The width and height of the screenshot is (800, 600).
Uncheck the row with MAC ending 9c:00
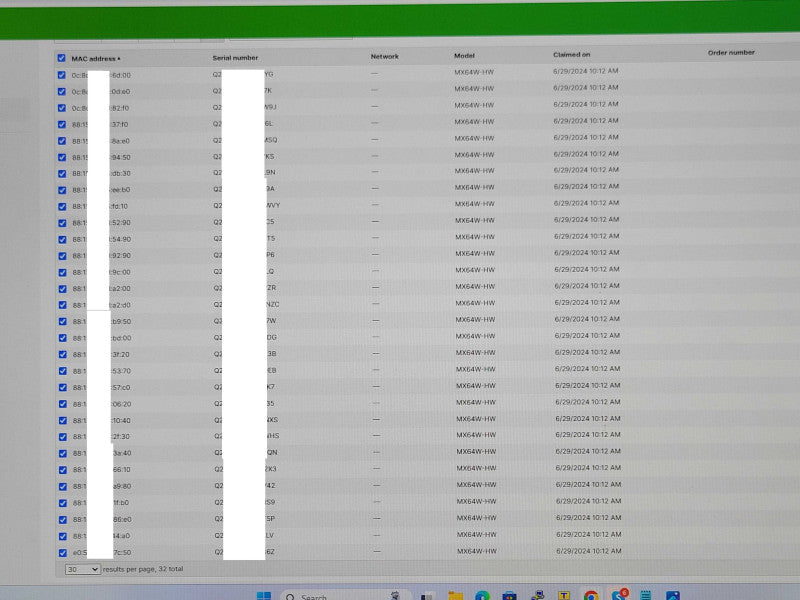pos(62,272)
